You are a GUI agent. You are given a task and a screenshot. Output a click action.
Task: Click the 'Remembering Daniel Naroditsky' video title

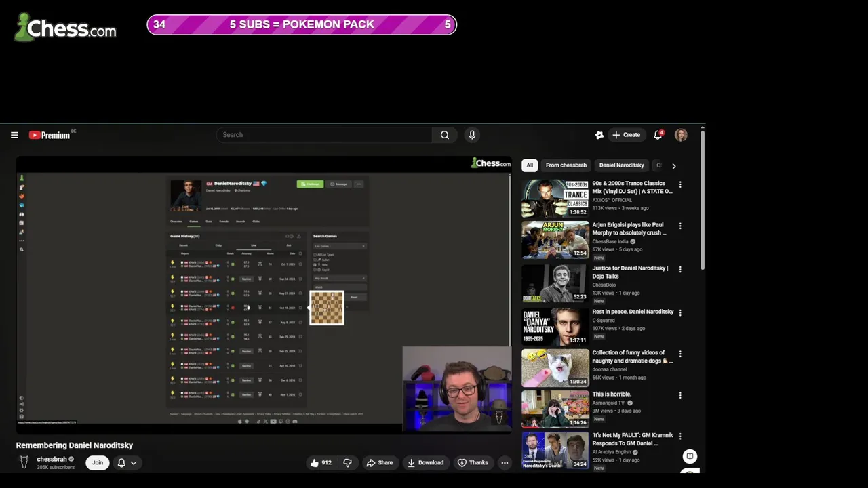75,445
